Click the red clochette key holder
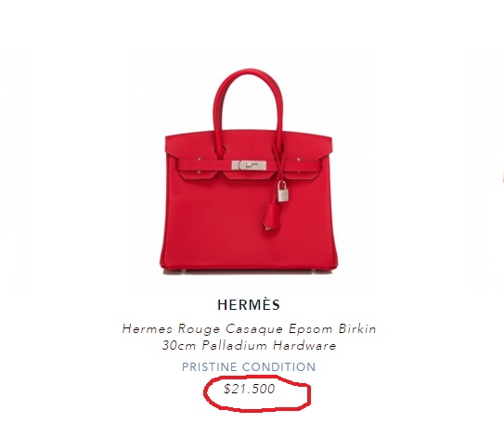This screenshot has height=423, width=504. 270,215
